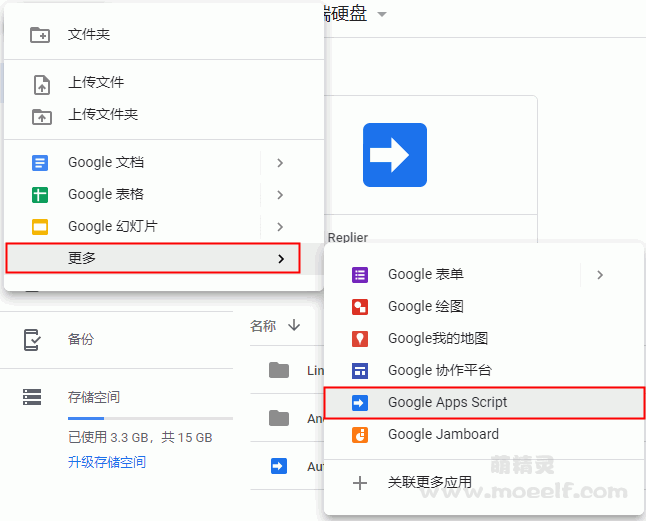The height and width of the screenshot is (521, 646).
Task: Select 文件夹 menu entry
Action: tap(164, 35)
